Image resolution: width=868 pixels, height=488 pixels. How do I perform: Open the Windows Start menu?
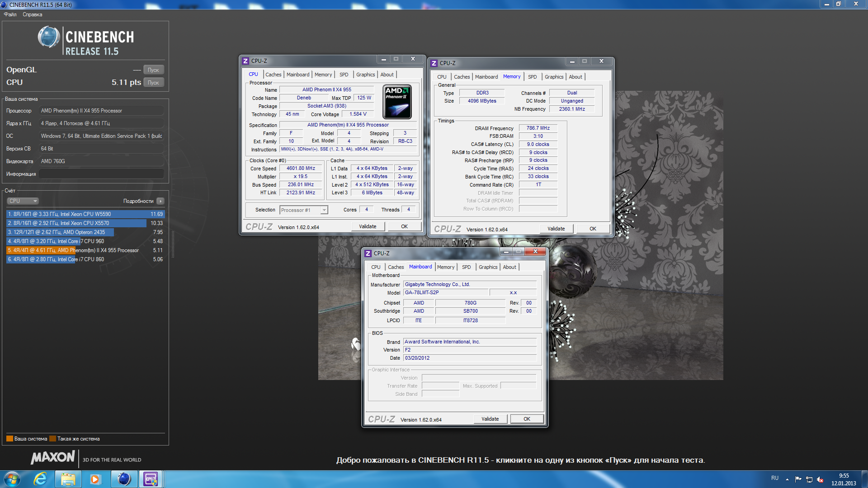[12, 479]
